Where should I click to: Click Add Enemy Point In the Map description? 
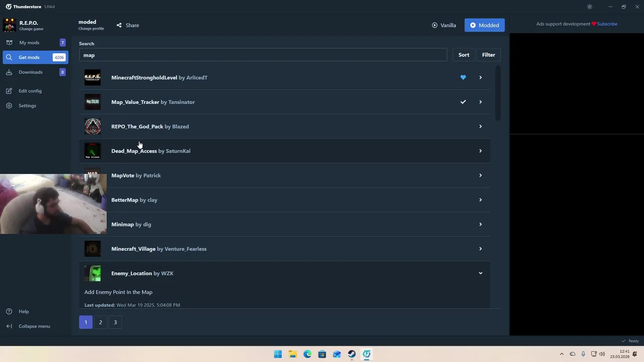pyautogui.click(x=118, y=292)
